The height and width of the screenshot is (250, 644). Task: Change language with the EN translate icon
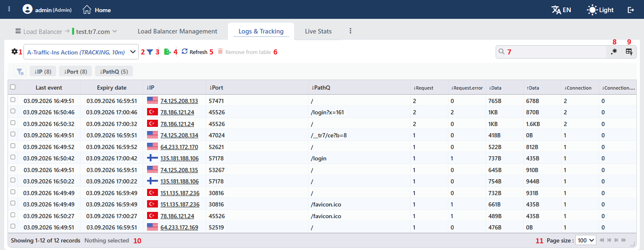pos(556,10)
